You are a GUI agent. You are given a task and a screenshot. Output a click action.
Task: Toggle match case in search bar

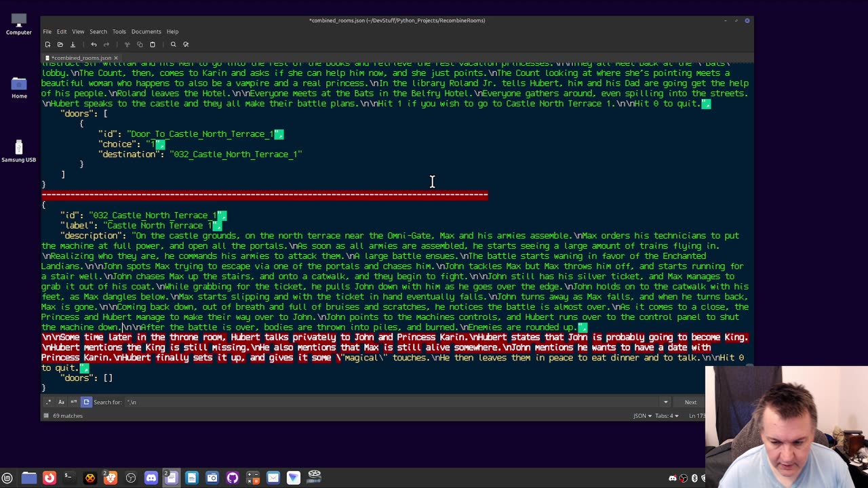tap(61, 402)
